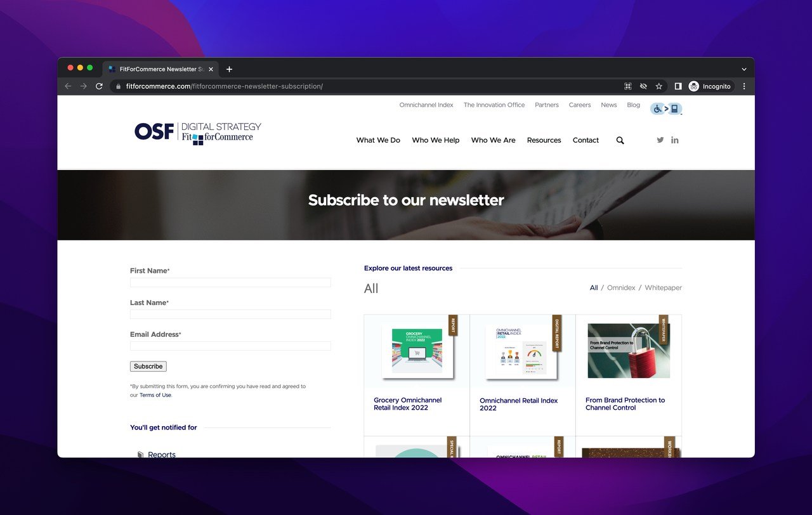Filter resources by Whitepaper
The height and width of the screenshot is (515, 812).
pyautogui.click(x=663, y=287)
